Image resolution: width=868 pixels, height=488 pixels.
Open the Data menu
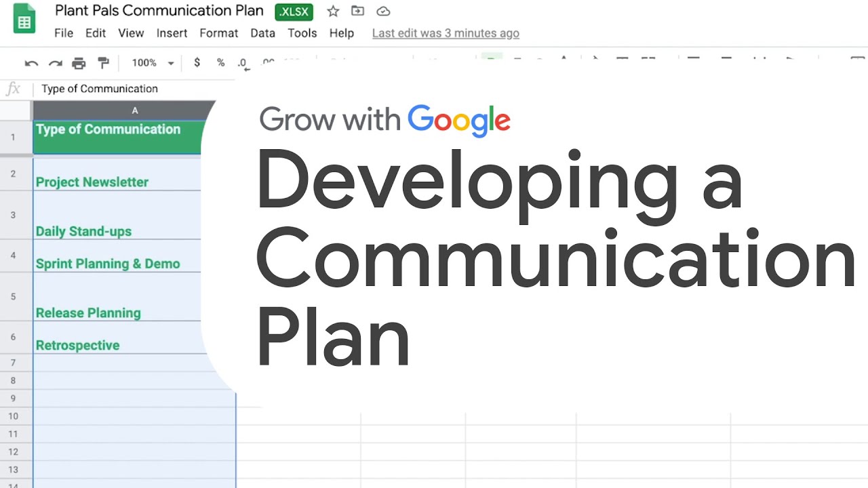[263, 33]
